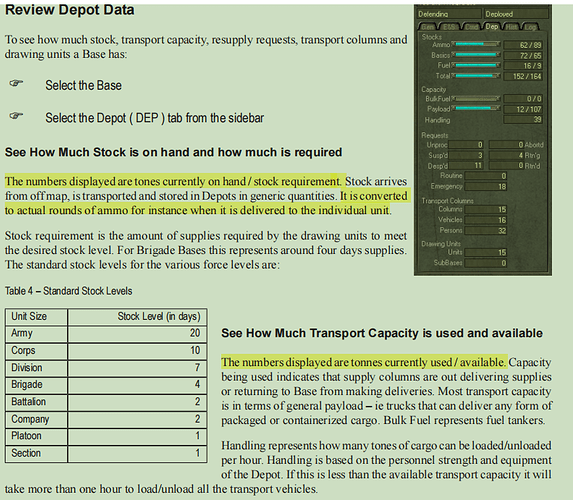Click the Company row in the table

pos(106,419)
